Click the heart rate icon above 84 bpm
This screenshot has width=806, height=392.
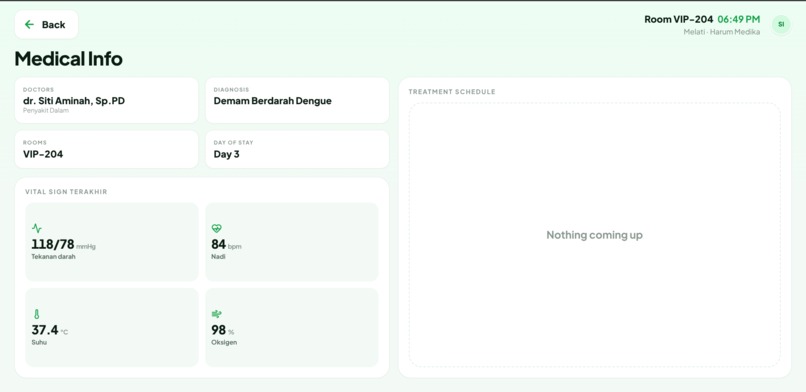[x=216, y=228]
